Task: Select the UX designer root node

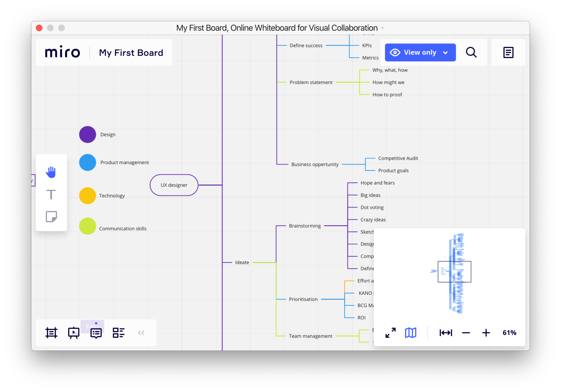Action: pos(174,185)
